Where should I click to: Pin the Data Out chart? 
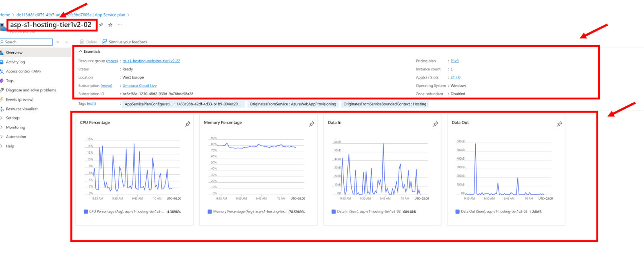pyautogui.click(x=559, y=124)
